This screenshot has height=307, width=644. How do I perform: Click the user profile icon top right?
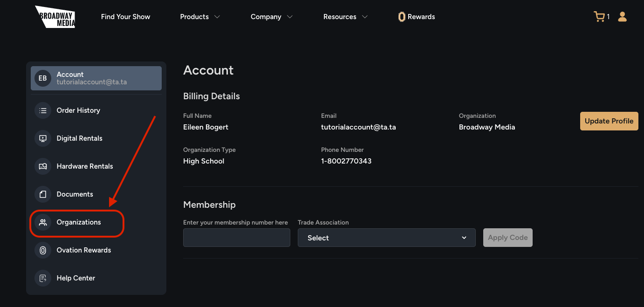(x=623, y=16)
